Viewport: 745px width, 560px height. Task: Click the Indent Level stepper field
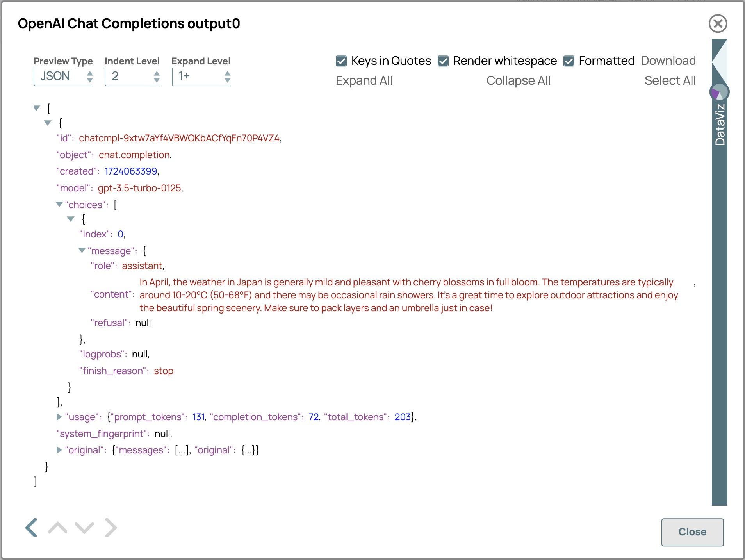[132, 76]
